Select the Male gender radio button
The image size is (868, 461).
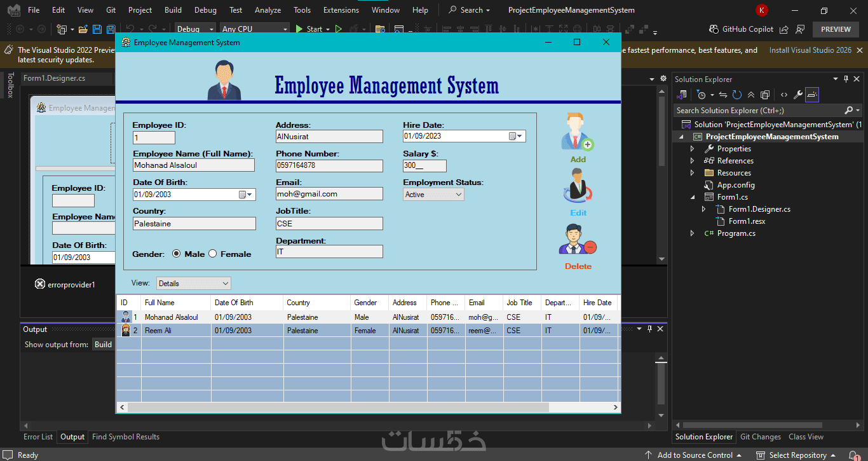click(x=177, y=254)
